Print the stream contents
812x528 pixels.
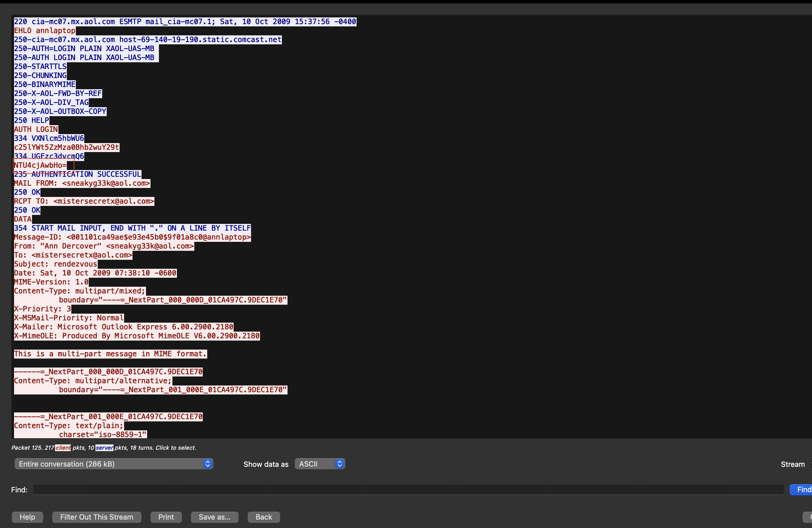[x=166, y=517]
